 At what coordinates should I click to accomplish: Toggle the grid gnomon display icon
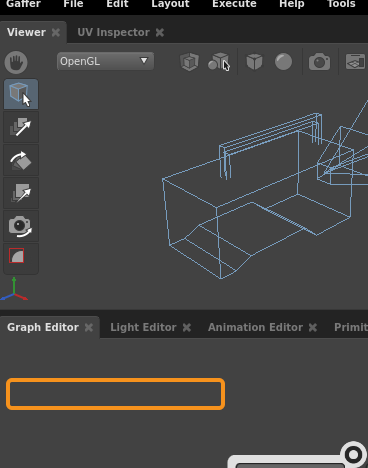click(x=355, y=62)
